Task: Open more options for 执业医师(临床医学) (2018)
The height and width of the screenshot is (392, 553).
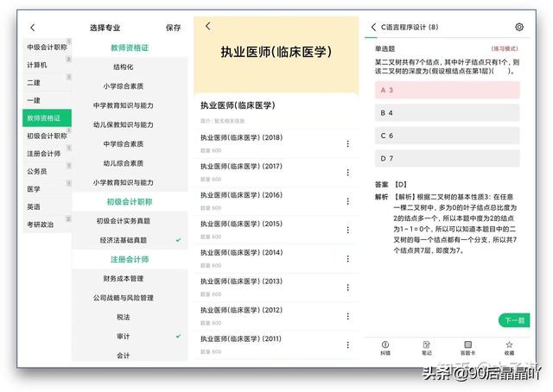Action: [347, 144]
